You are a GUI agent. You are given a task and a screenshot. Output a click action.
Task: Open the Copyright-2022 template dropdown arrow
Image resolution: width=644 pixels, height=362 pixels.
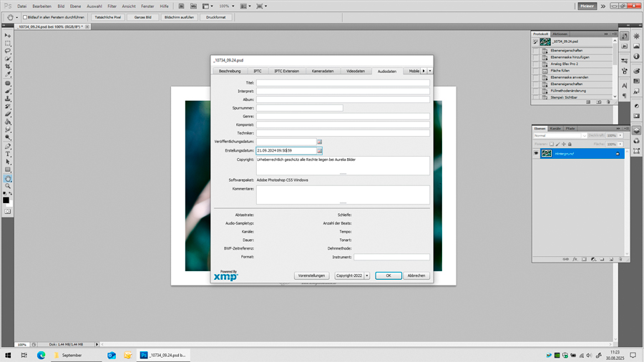[x=367, y=275]
